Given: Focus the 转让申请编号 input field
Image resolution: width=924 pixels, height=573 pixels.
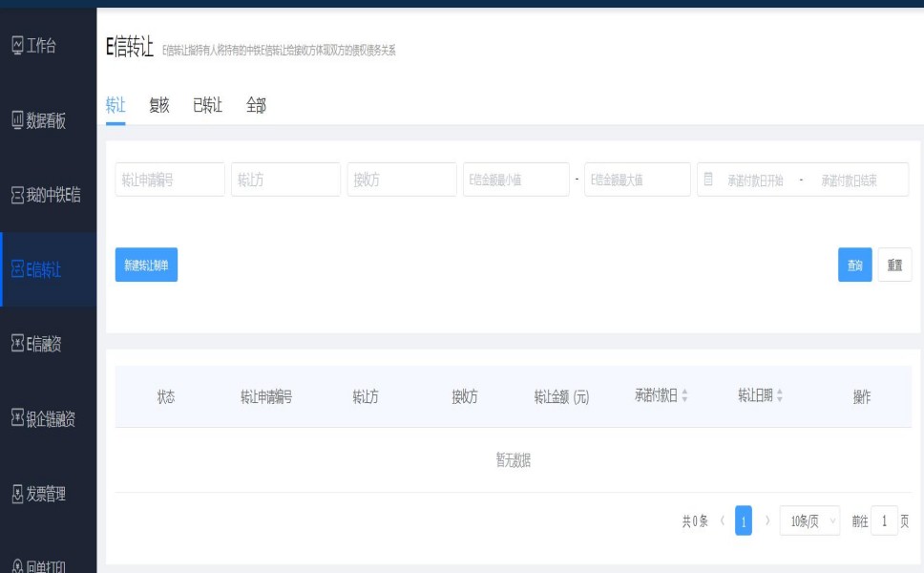Looking at the screenshot, I should (x=170, y=180).
